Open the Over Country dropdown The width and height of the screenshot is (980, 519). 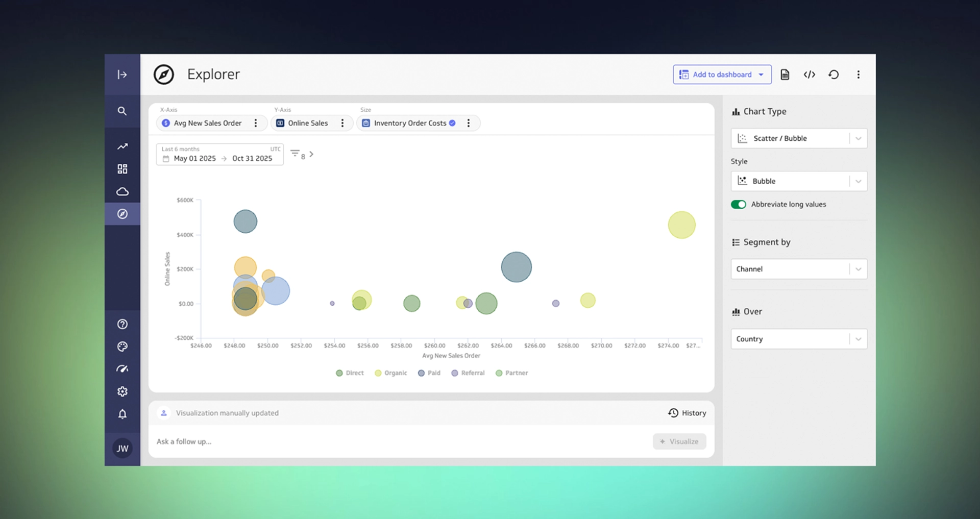pyautogui.click(x=799, y=339)
